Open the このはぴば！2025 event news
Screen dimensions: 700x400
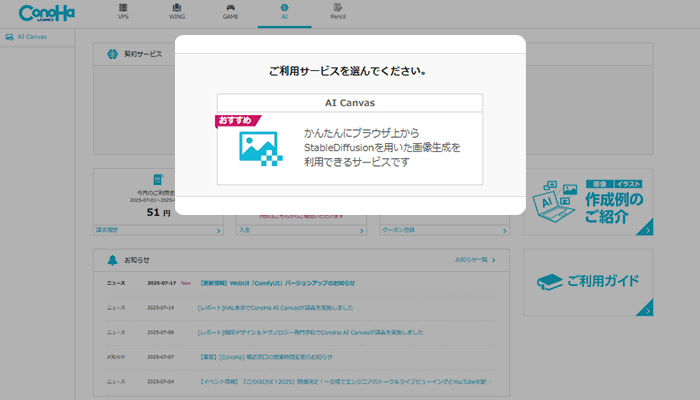[345, 382]
